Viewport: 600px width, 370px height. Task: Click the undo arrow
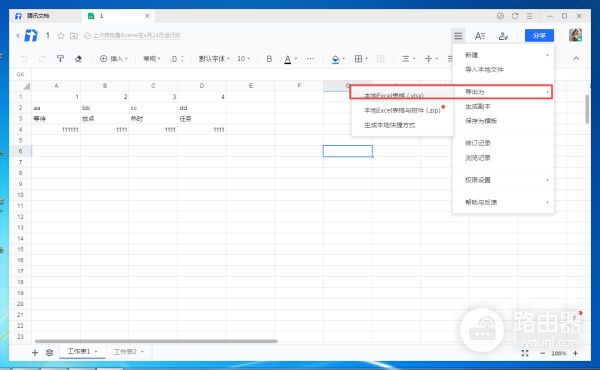[x=24, y=59]
